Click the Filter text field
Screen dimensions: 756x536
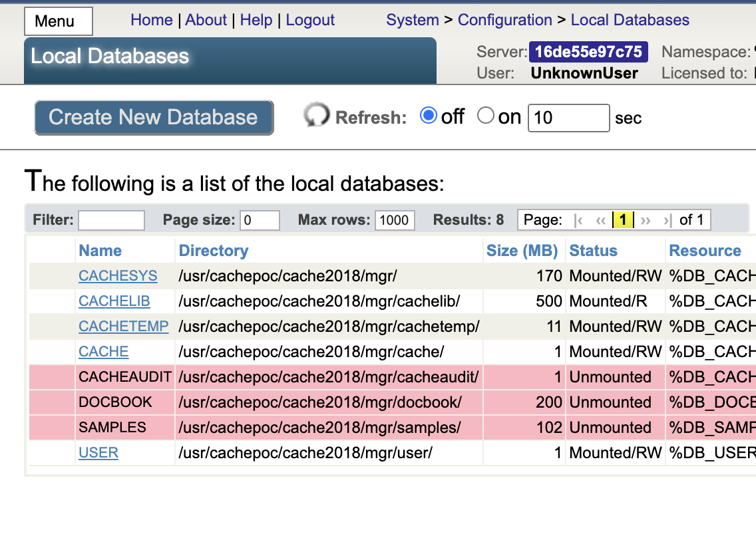(x=111, y=220)
